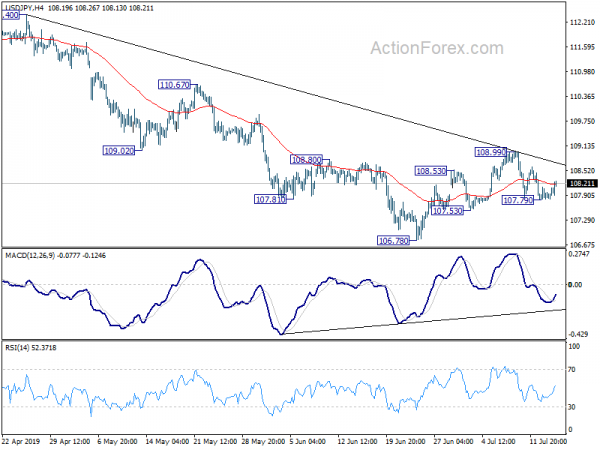Click the 107.810 price label
This screenshot has height=450, width=600.
coord(270,199)
